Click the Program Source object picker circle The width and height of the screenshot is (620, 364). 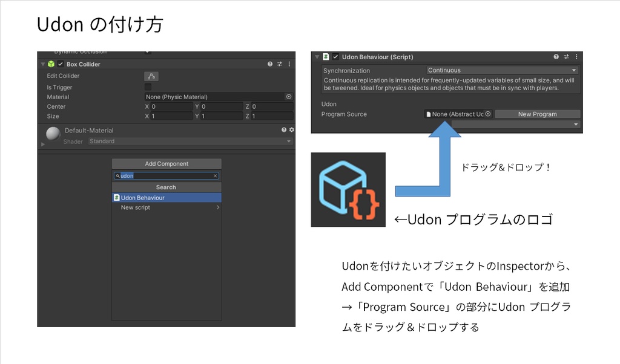(487, 114)
